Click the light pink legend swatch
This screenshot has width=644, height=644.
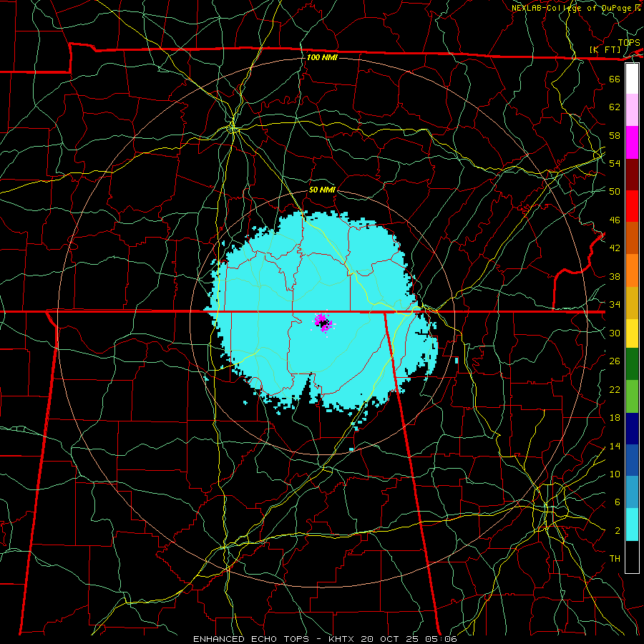coord(632,110)
